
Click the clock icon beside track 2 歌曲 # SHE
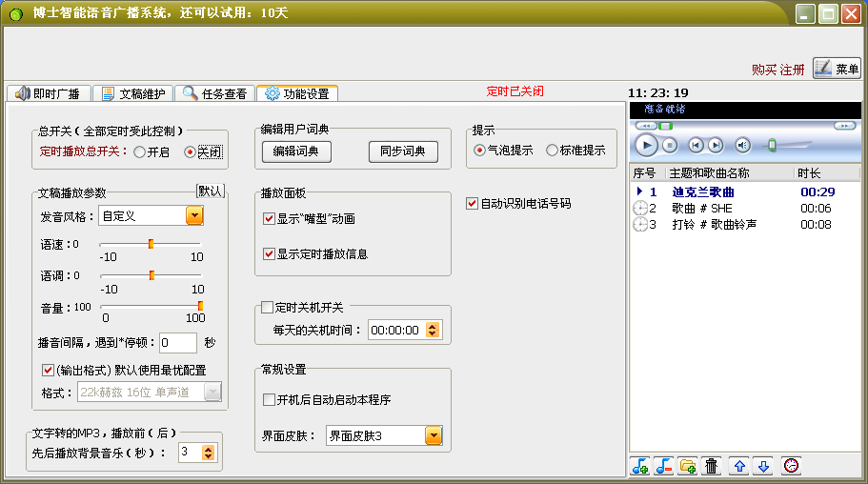[x=640, y=209]
